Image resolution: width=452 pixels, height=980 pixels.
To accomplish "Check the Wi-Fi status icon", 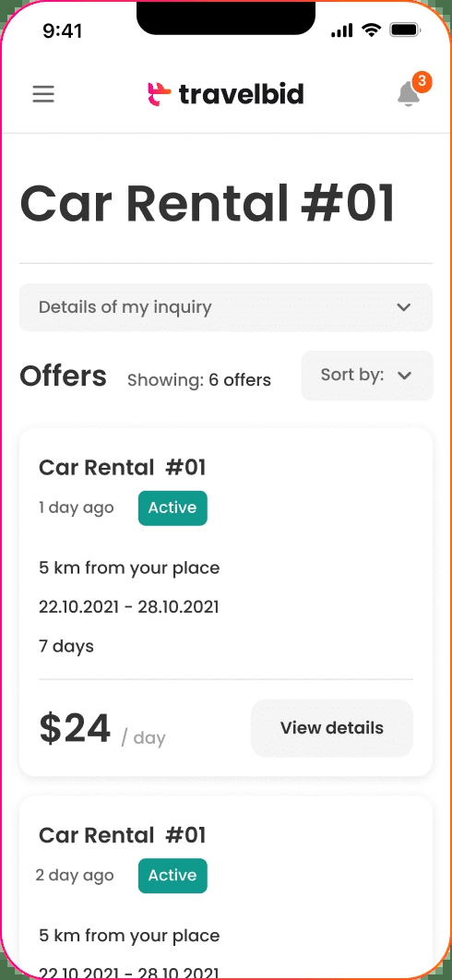I will (x=372, y=30).
